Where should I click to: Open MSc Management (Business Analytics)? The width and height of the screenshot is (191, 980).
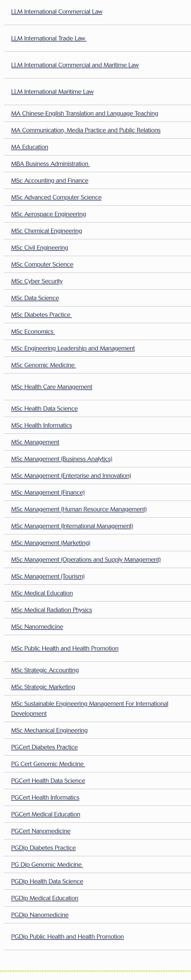[x=62, y=459]
